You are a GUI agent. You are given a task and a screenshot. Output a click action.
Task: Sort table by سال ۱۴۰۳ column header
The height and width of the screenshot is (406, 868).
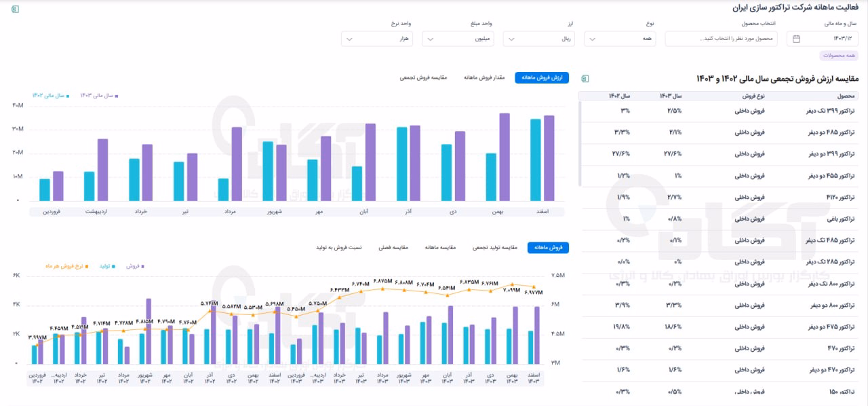click(x=671, y=96)
